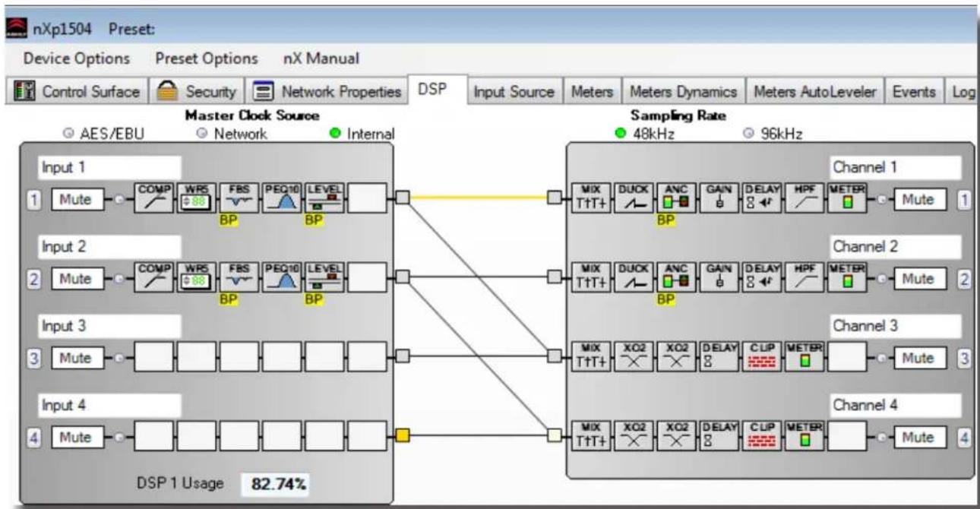Click the Input 1 output routing node
Viewport: 980px width, 509px height.
(403, 198)
